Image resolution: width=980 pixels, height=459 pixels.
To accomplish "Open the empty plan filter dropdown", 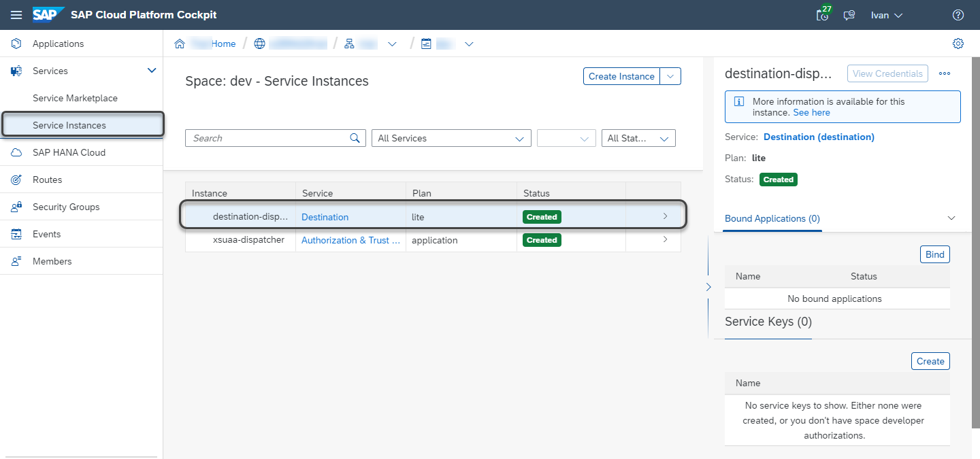I will [566, 138].
